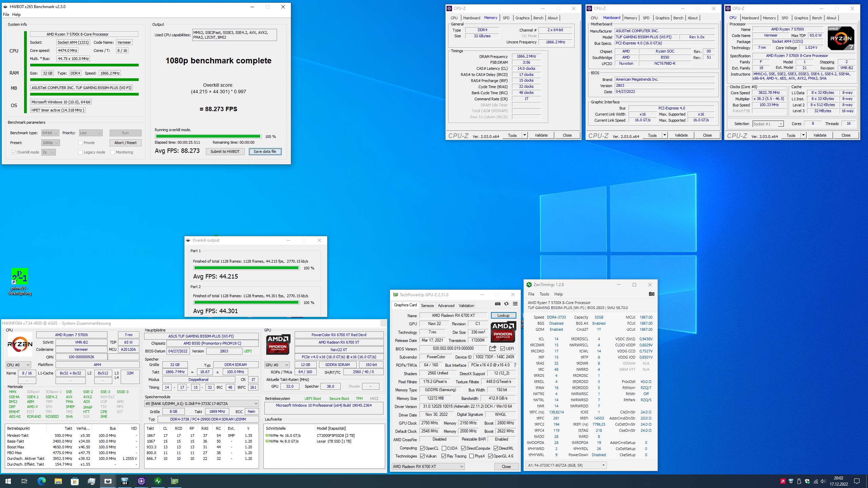Enable Monitoring checkbox in HWBOT

coord(113,152)
